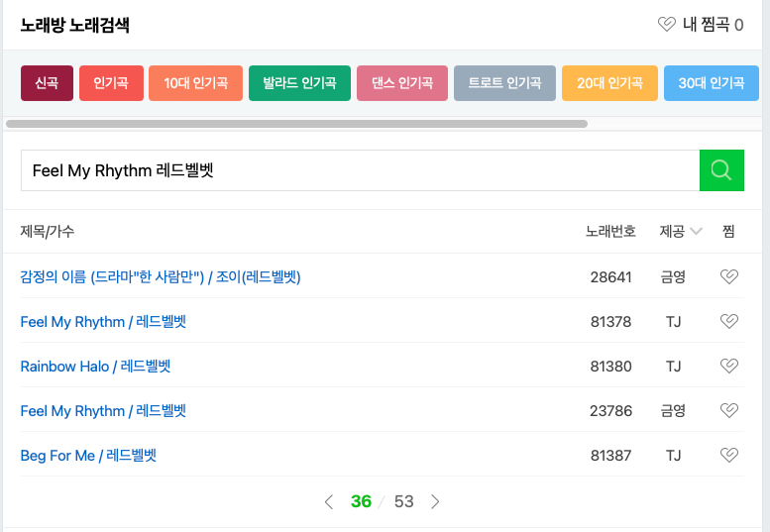Open Beg For Me / 레드벨벳 link

[x=88, y=456]
